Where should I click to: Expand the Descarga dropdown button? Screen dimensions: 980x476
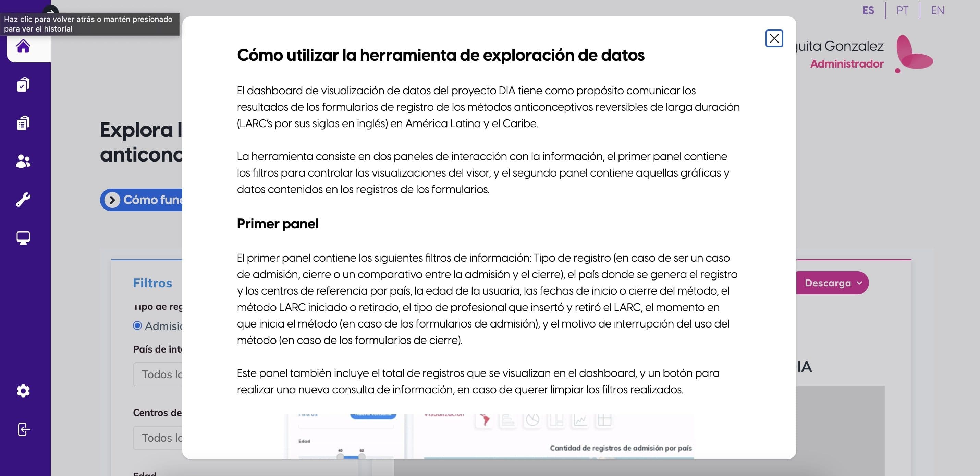(832, 283)
